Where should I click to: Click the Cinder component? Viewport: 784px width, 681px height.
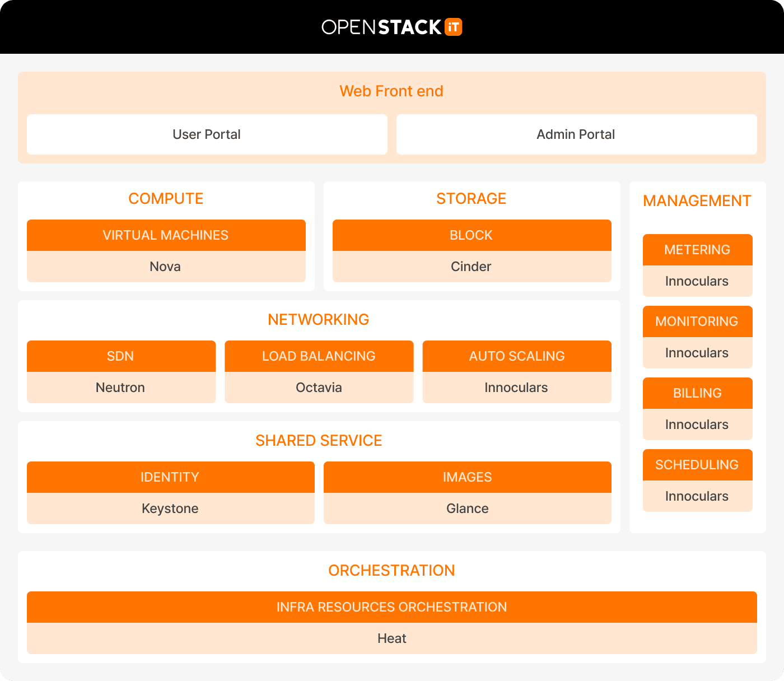(x=471, y=267)
